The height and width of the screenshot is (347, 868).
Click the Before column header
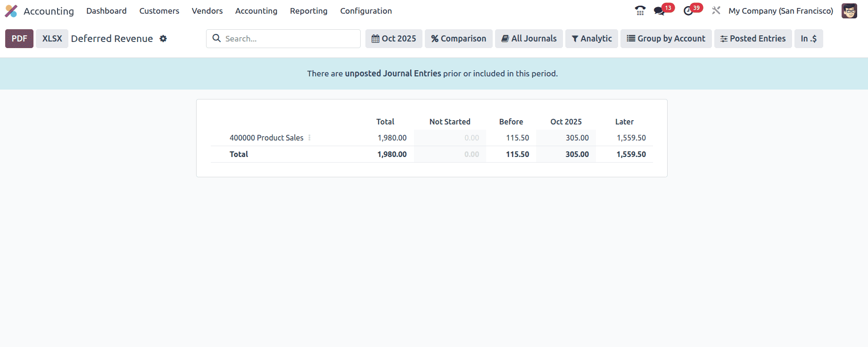tap(511, 122)
